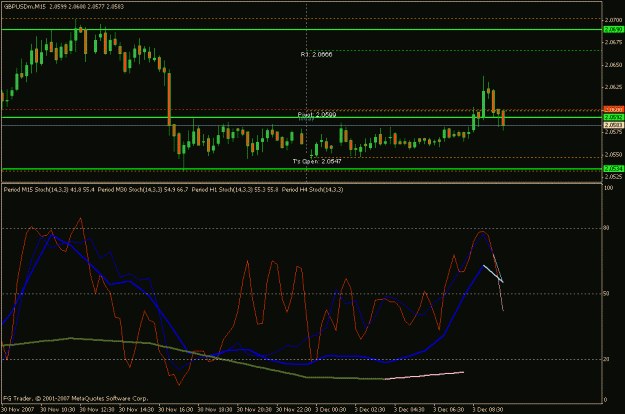Click the 30 Nov 12:30 time label
The height and width of the screenshot is (414, 625).
tap(97, 410)
